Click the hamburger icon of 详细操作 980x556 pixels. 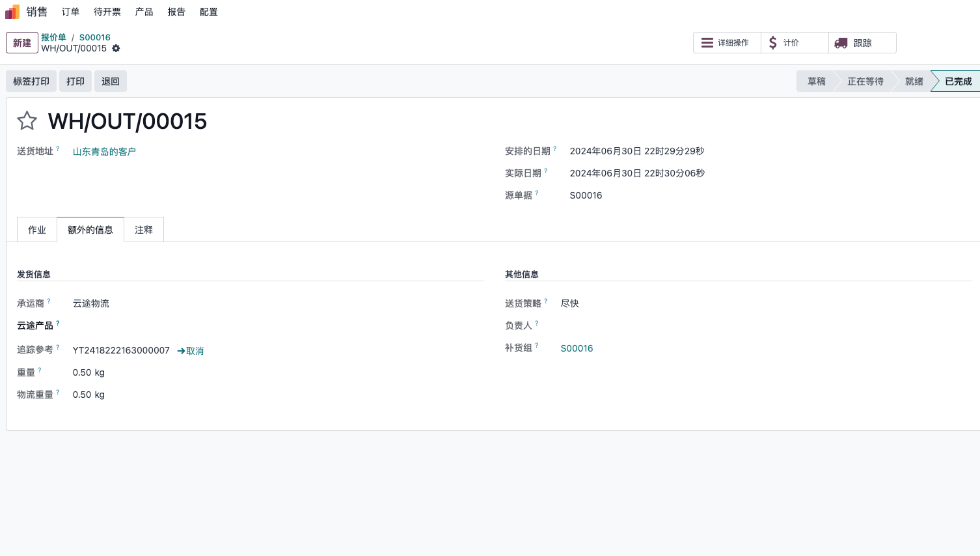[x=707, y=43]
